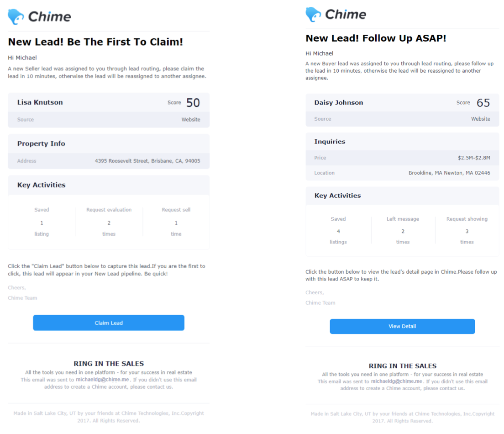Viewport: 504px width, 434px height.
Task: Click the Inquiries section header
Action: pos(330,142)
